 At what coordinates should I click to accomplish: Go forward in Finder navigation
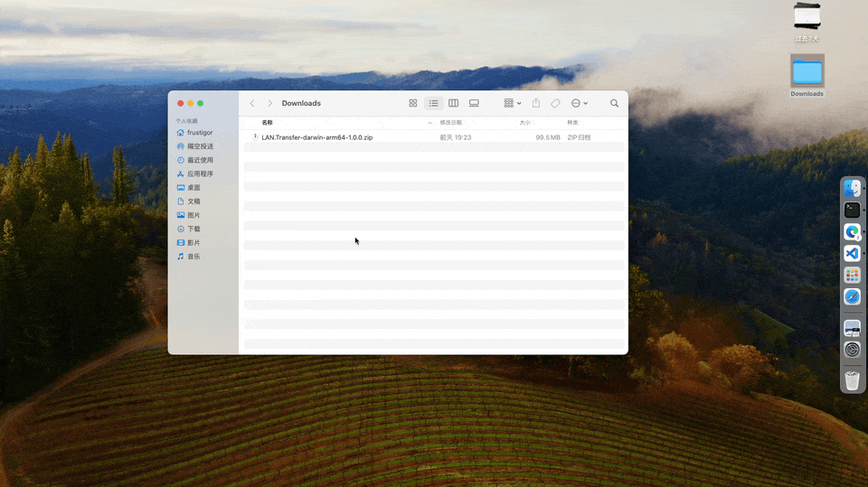269,104
